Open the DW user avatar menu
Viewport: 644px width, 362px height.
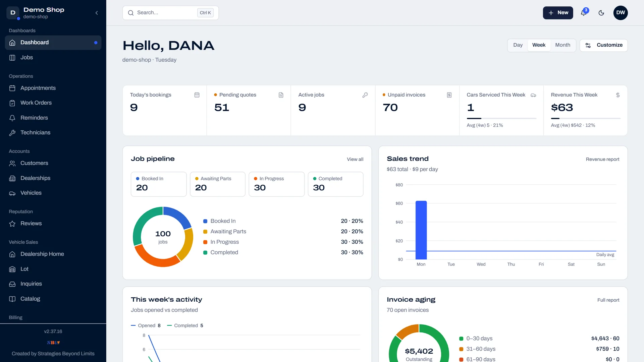tap(621, 13)
